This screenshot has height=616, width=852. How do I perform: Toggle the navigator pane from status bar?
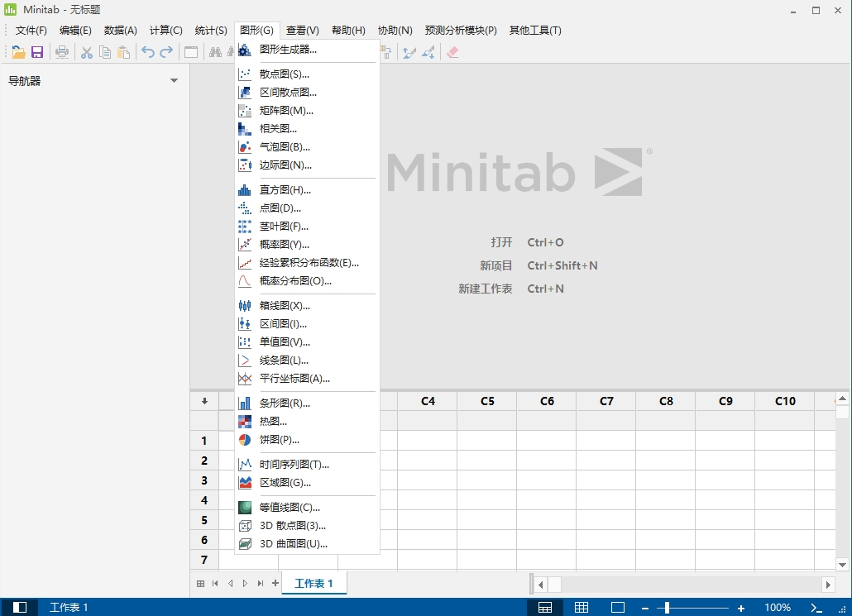point(20,607)
